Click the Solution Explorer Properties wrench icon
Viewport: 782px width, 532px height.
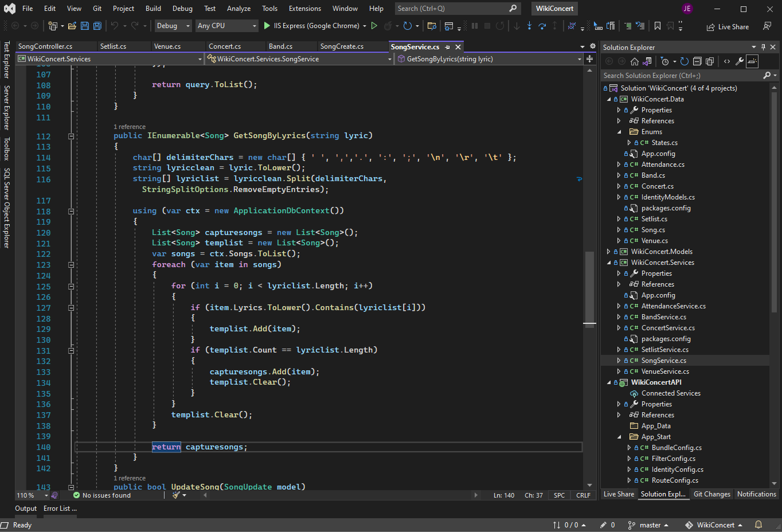[740, 61]
